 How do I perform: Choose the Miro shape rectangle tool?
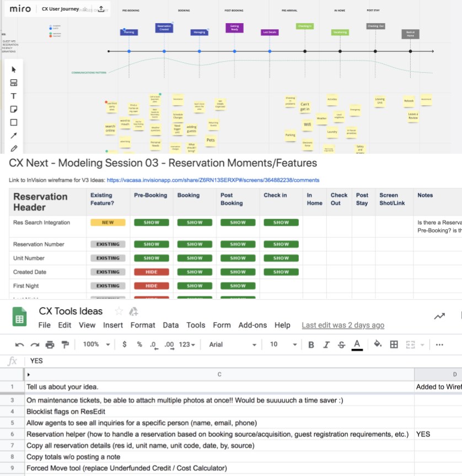tap(14, 122)
